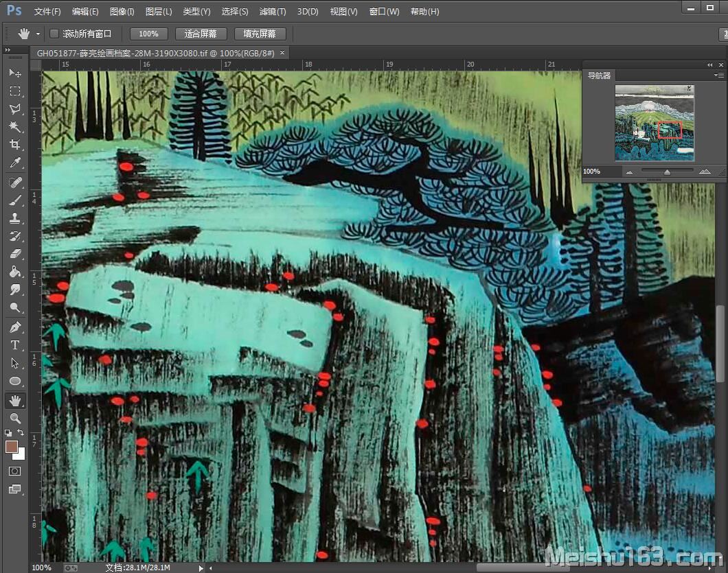The width and height of the screenshot is (728, 573).
Task: Click the foreground color swatch
Action: point(11,447)
